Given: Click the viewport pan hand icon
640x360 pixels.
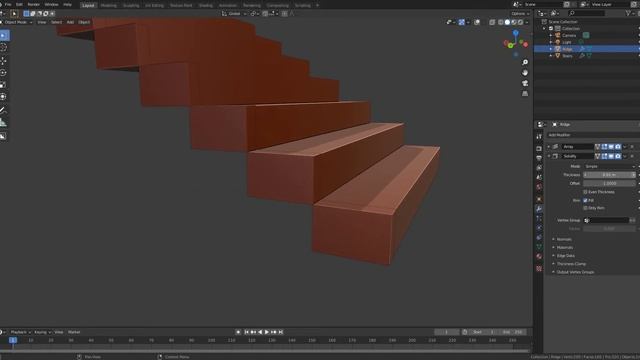Looking at the screenshot, I should pyautogui.click(x=525, y=73).
